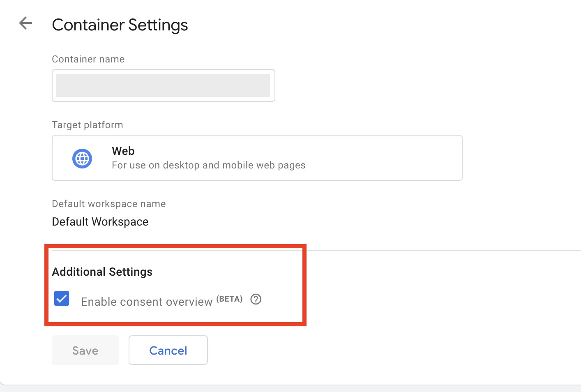Click the BETA superscript tag

[x=229, y=299]
